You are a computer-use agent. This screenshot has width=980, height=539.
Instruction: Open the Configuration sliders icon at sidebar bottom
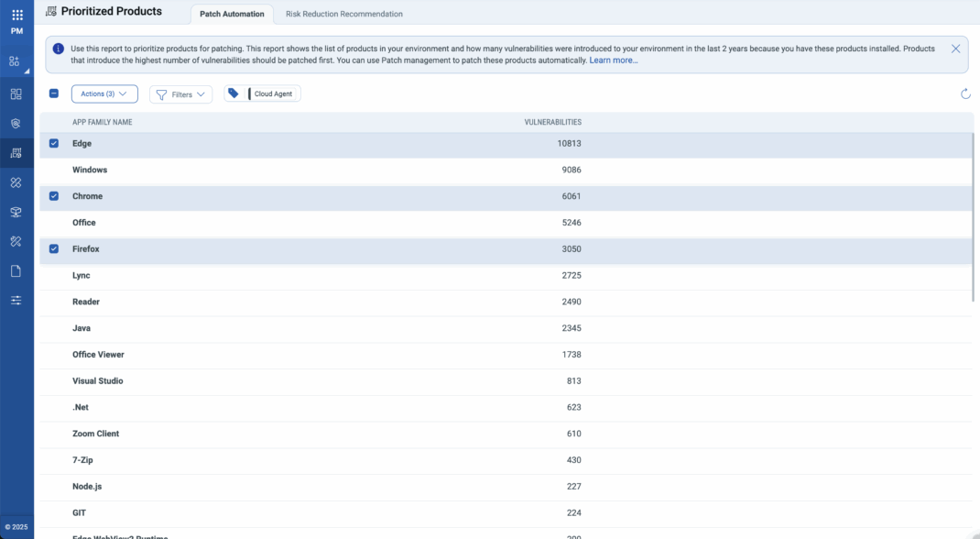click(16, 300)
